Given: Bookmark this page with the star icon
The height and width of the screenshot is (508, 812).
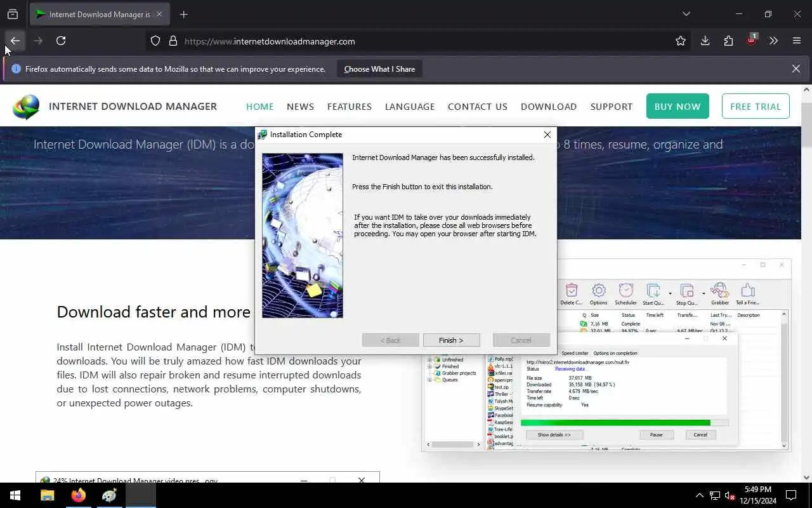Looking at the screenshot, I should (x=681, y=41).
